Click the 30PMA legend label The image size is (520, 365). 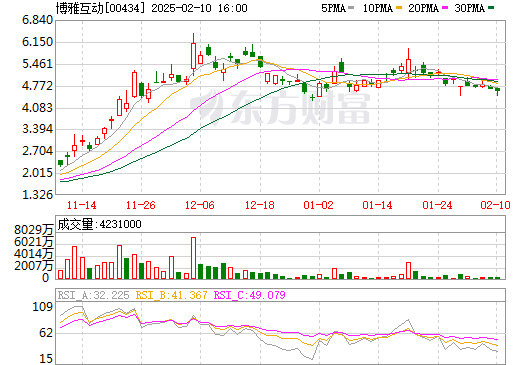pyautogui.click(x=469, y=8)
